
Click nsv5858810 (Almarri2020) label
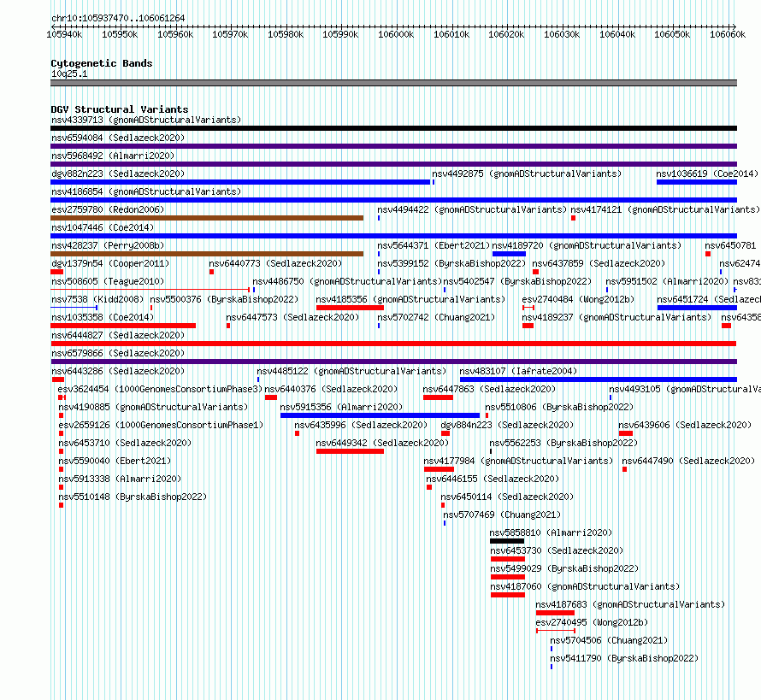[551, 532]
